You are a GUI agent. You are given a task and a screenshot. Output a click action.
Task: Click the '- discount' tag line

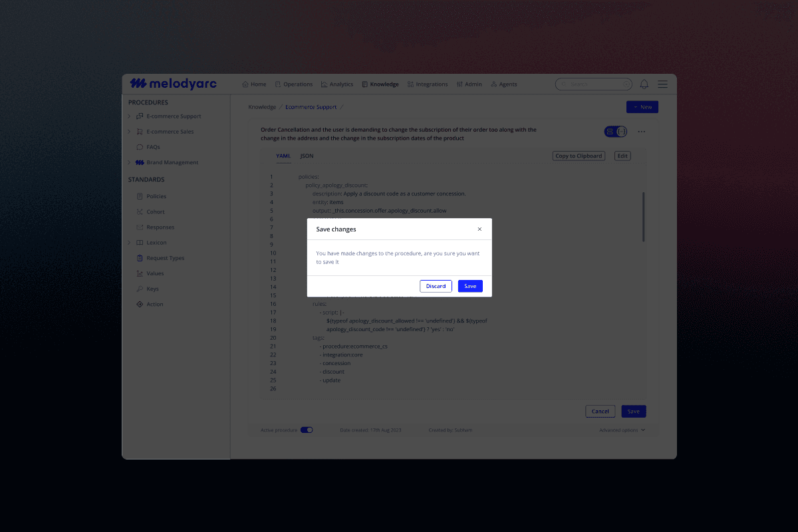tap(332, 372)
